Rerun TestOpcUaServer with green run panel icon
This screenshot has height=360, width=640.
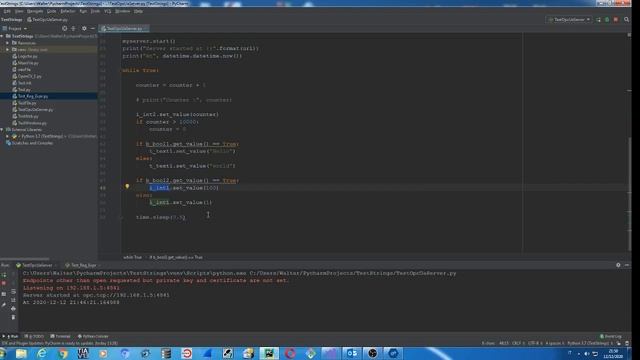(4, 275)
